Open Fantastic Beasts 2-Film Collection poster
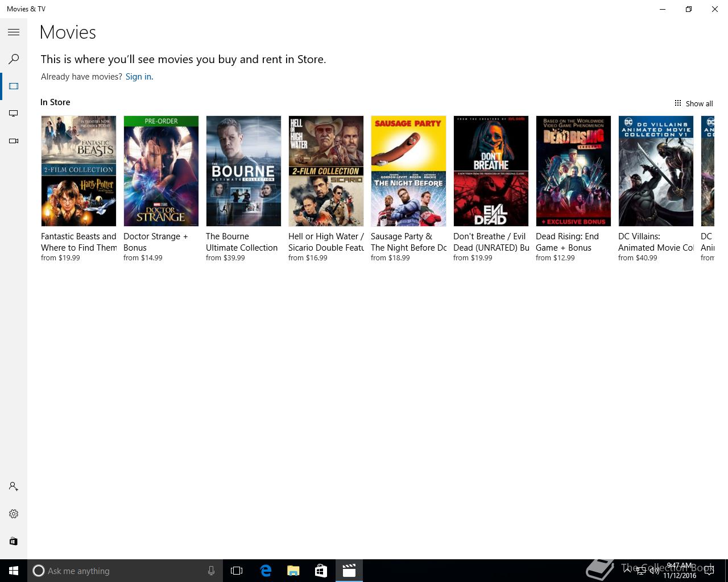The height and width of the screenshot is (582, 728). pyautogui.click(x=78, y=171)
